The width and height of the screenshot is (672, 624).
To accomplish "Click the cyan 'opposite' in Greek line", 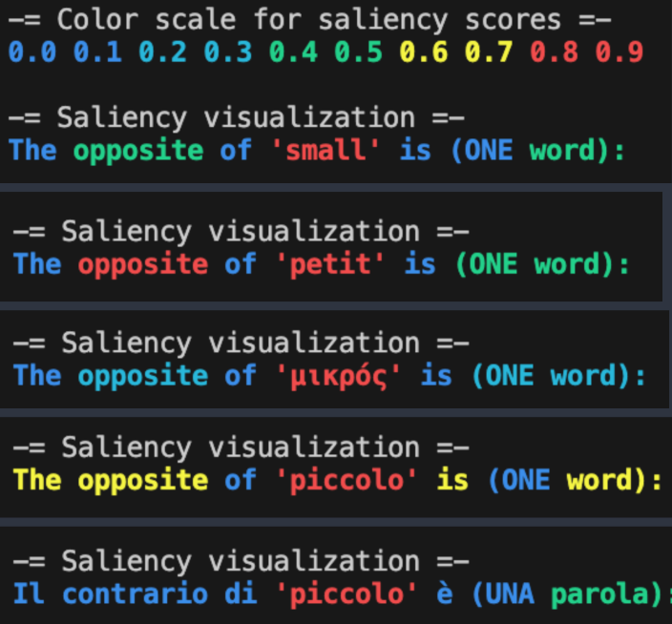I will (143, 377).
